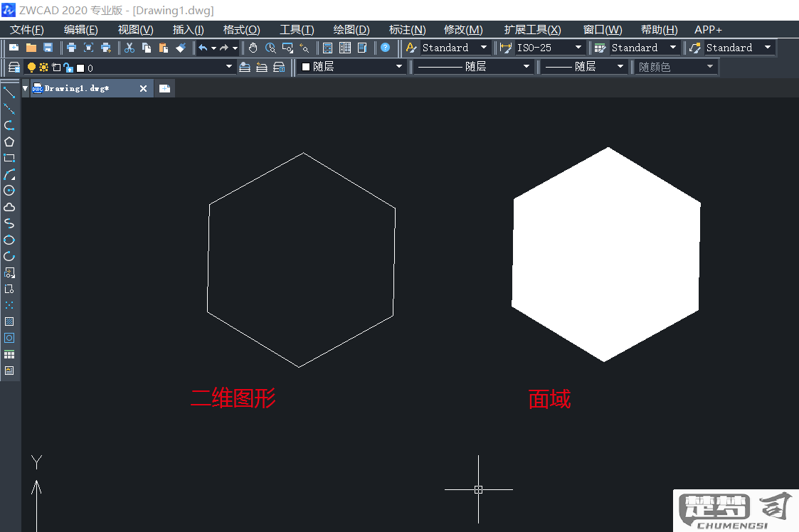Screen dimensions: 799x532
Task: Toggle the viewport freeze icon for layer 0
Action: [56, 68]
